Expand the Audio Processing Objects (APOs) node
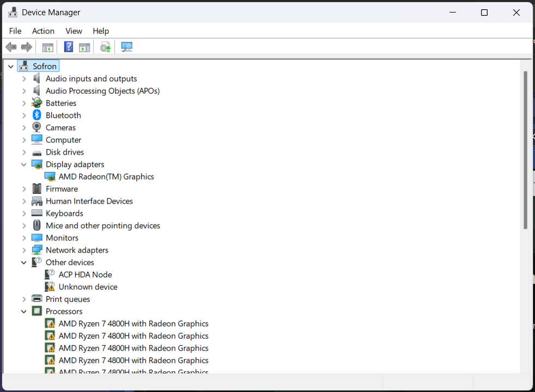535x392 pixels. (x=24, y=91)
